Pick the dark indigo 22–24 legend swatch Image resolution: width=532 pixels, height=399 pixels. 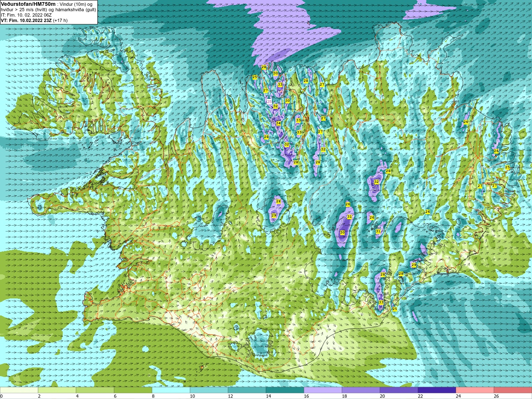pyautogui.click(x=437, y=391)
